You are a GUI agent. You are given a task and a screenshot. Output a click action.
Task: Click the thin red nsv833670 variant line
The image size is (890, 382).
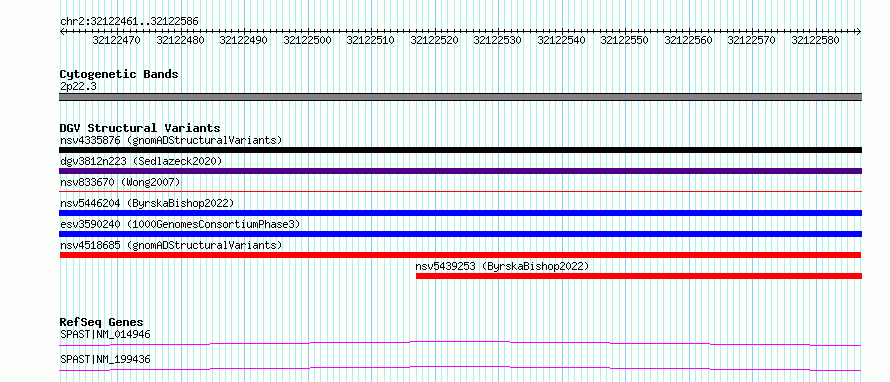point(460,192)
